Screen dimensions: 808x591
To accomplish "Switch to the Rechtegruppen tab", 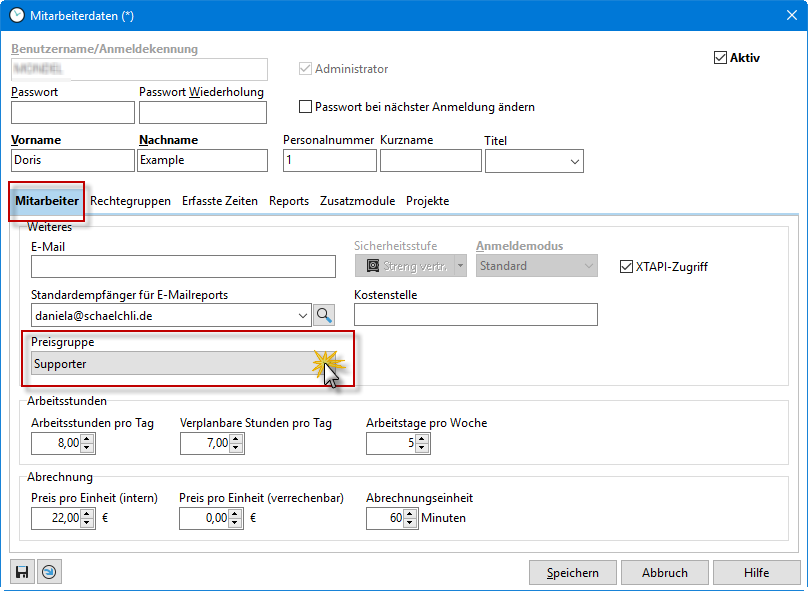I will click(130, 201).
